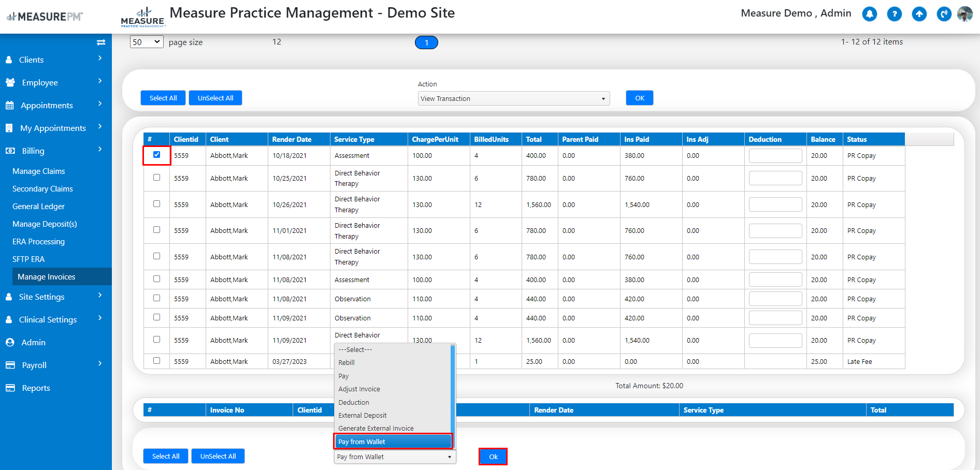Viewport: 980px width, 470px height.
Task: Open the Action View Transaction dropdown
Action: [x=514, y=98]
